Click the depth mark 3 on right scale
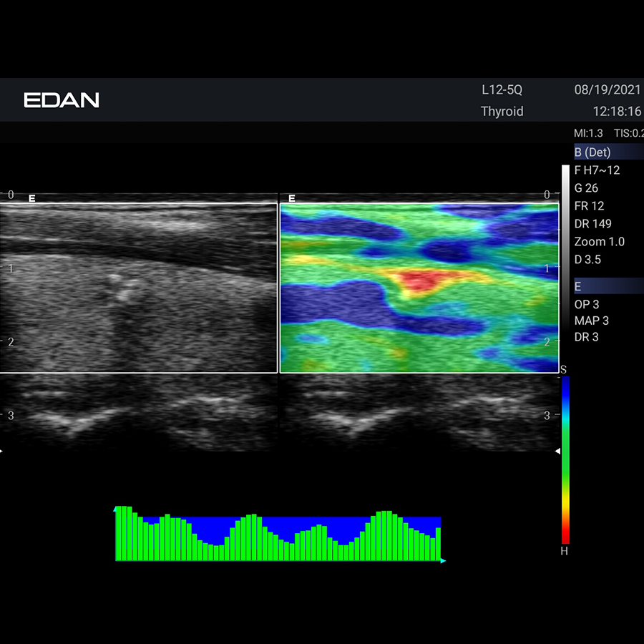Viewport: 644px width, 644px height. pyautogui.click(x=547, y=416)
